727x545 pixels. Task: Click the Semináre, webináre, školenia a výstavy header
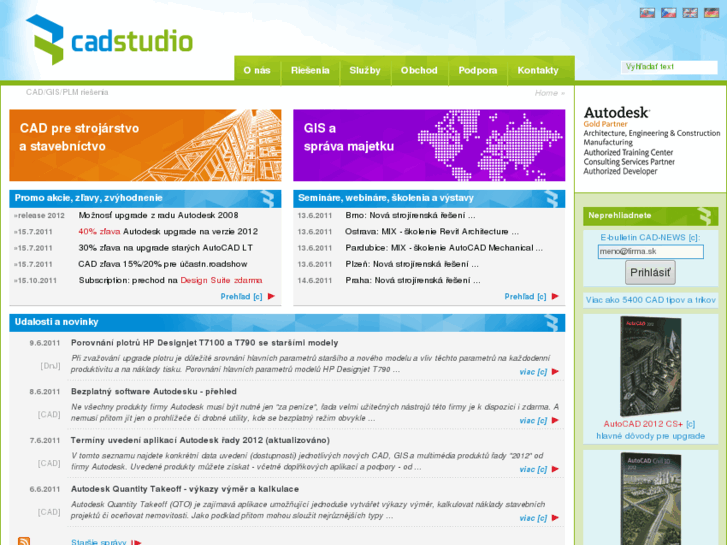[429, 199]
